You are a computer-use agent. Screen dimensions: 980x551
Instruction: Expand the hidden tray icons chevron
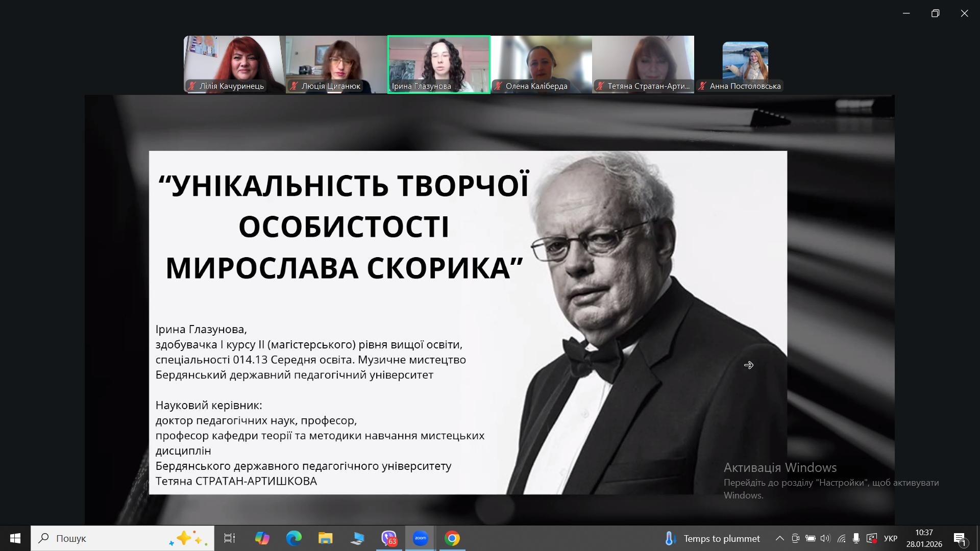779,538
